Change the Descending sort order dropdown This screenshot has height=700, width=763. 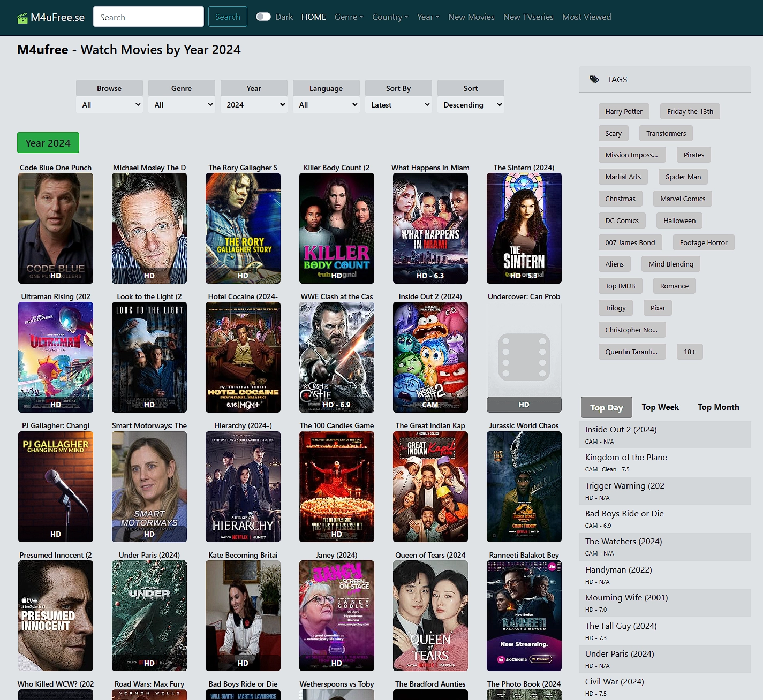[471, 105]
